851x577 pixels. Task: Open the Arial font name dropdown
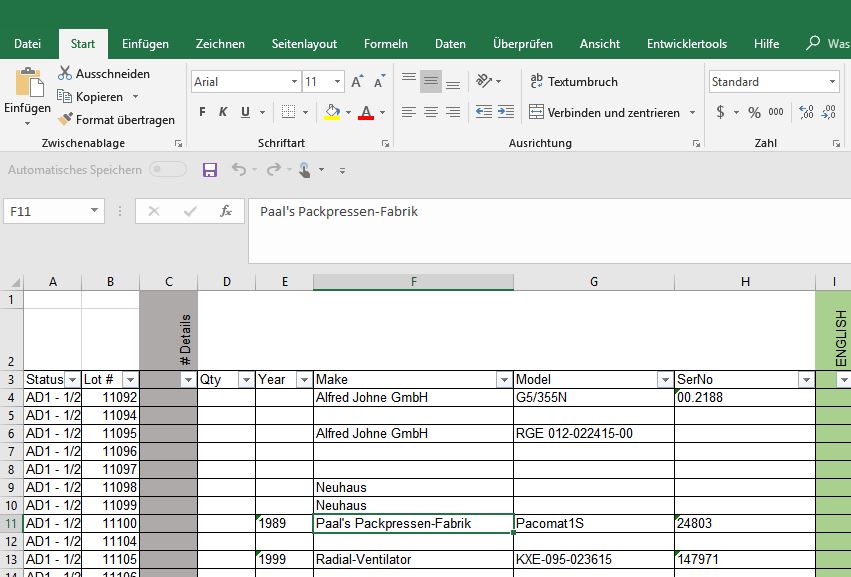[x=294, y=82]
